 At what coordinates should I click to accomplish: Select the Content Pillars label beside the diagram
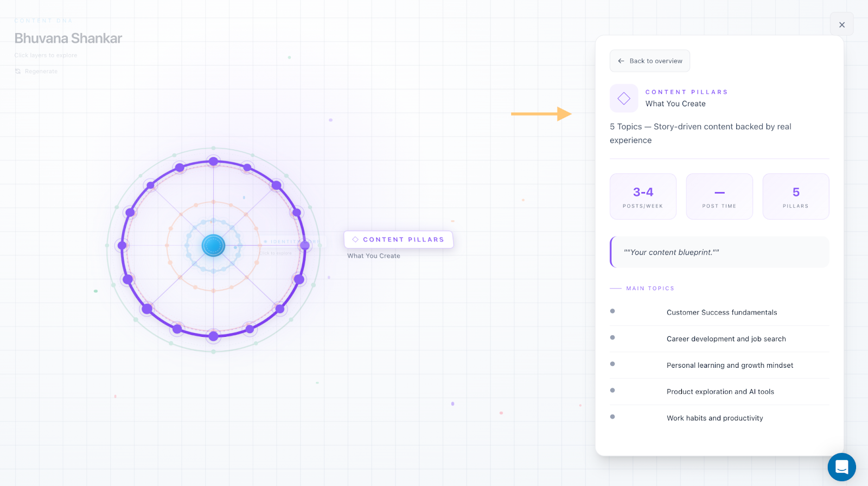coord(399,239)
